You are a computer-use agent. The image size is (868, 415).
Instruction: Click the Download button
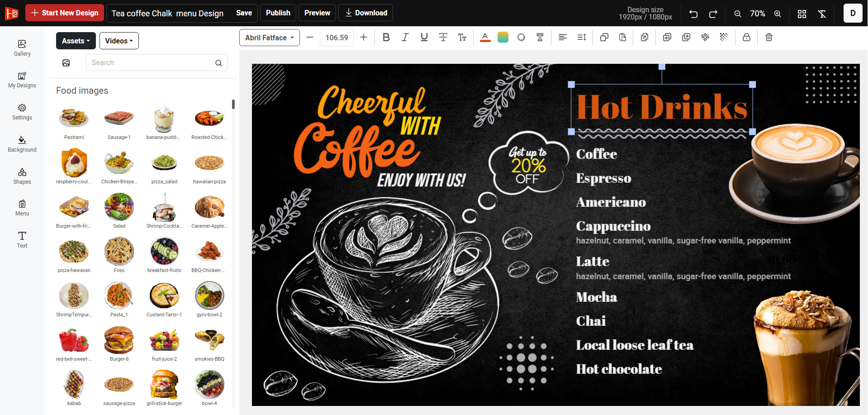[365, 13]
